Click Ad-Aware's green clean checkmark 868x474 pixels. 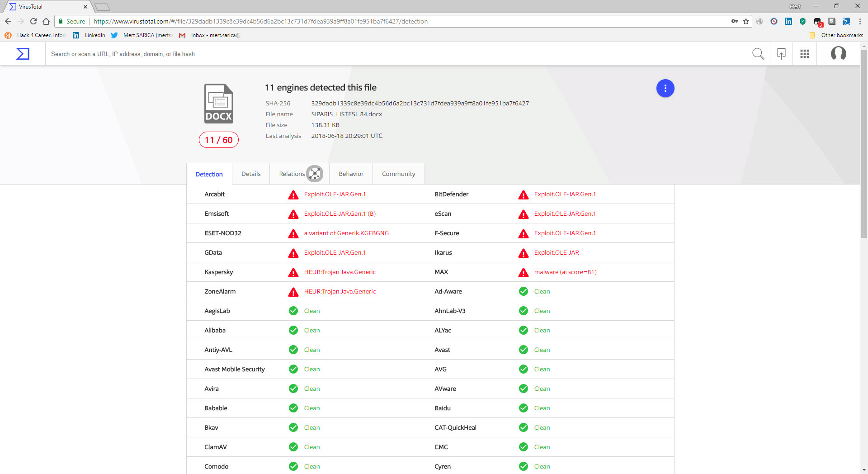coord(524,291)
